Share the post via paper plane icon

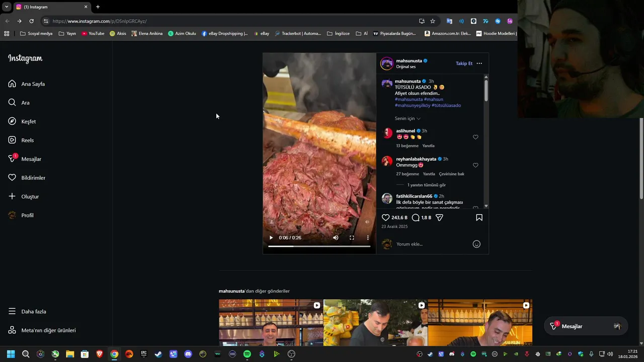(439, 218)
